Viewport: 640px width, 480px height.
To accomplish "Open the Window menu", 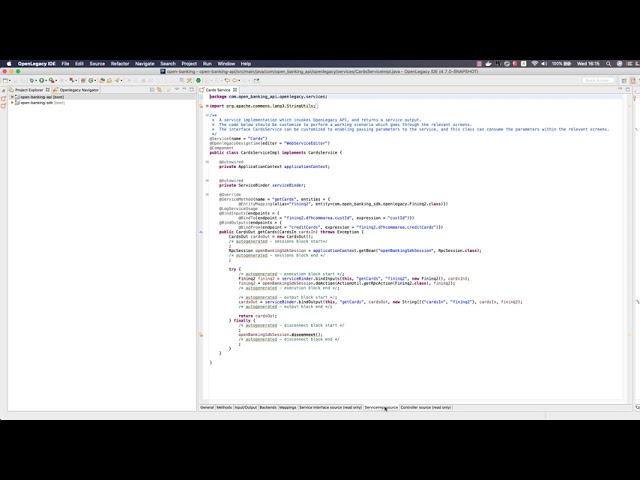I will pos(226,64).
